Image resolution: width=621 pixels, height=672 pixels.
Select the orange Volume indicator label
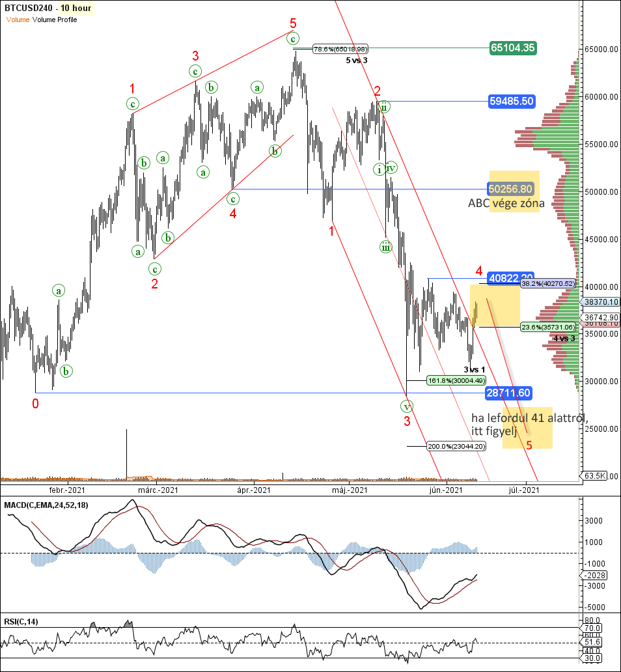[18, 20]
